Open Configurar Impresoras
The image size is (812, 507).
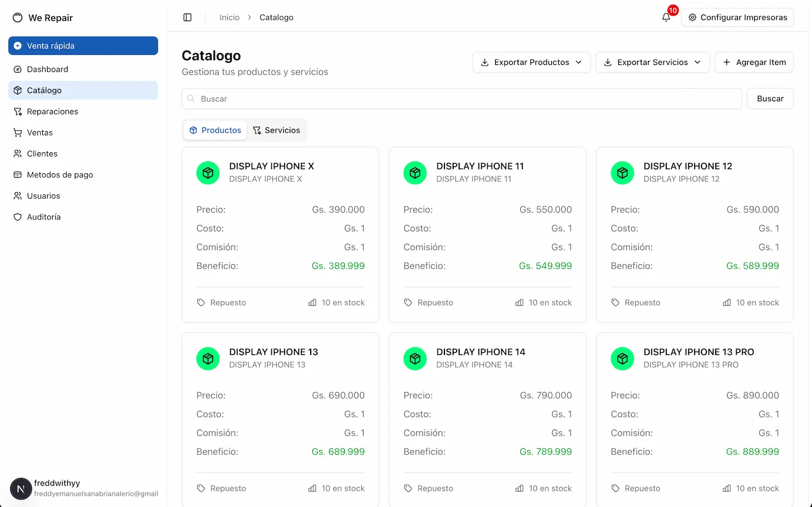pyautogui.click(x=737, y=17)
